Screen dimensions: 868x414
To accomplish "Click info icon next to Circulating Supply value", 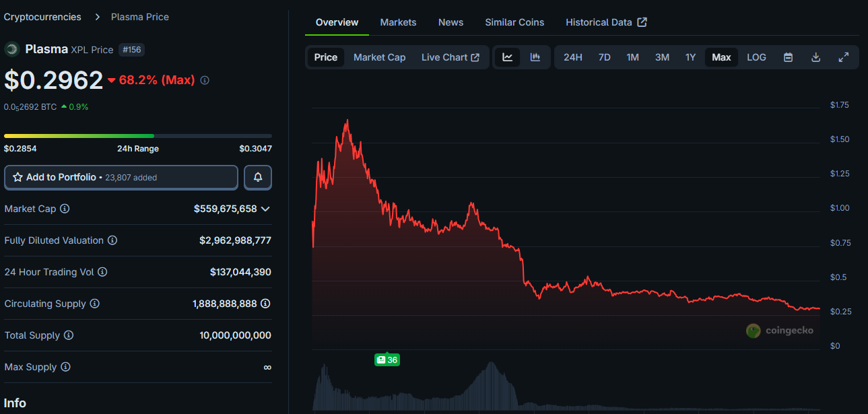I will (266, 304).
